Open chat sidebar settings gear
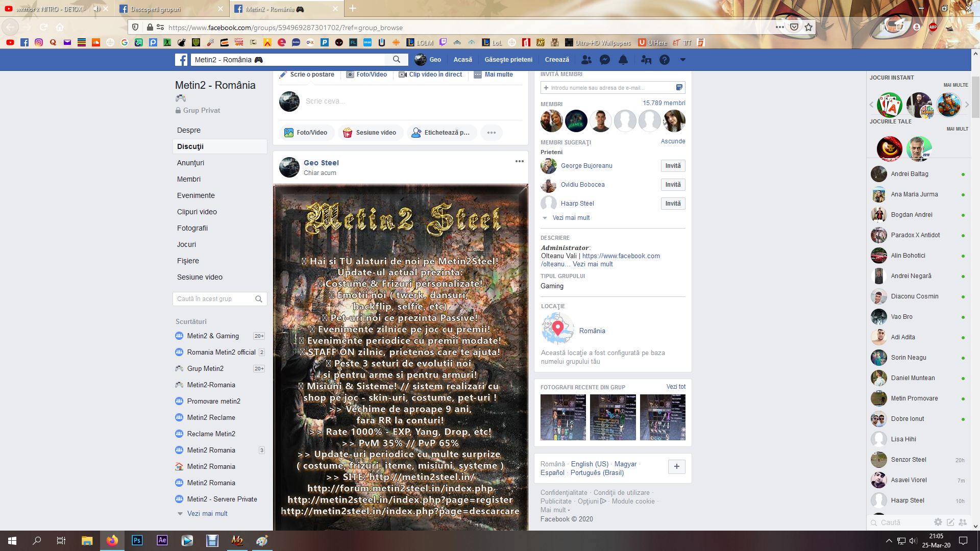Viewport: 980px width, 551px height. (x=938, y=522)
